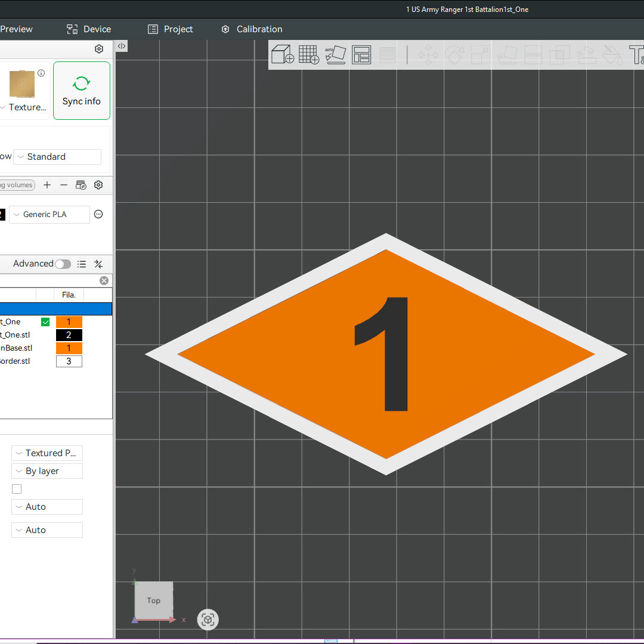Click the Auto orient tool

pos(335,55)
